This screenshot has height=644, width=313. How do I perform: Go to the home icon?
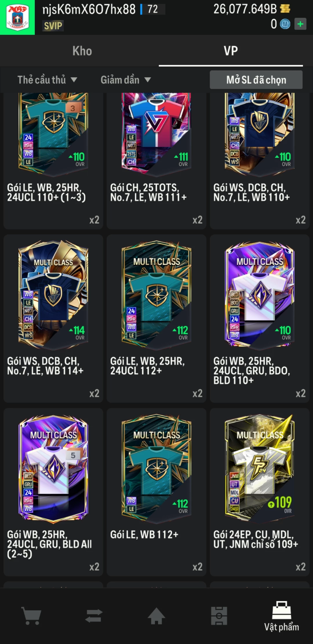pos(156,616)
